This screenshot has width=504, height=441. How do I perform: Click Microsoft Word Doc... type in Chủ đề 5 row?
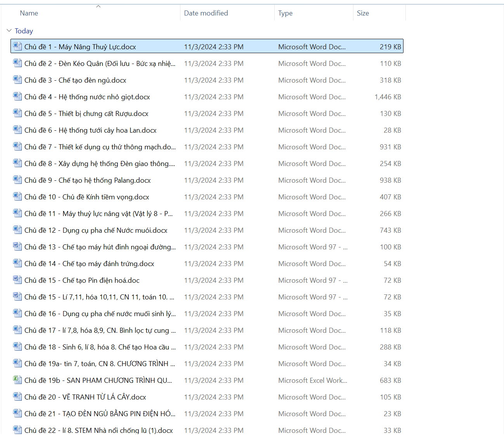(x=312, y=114)
